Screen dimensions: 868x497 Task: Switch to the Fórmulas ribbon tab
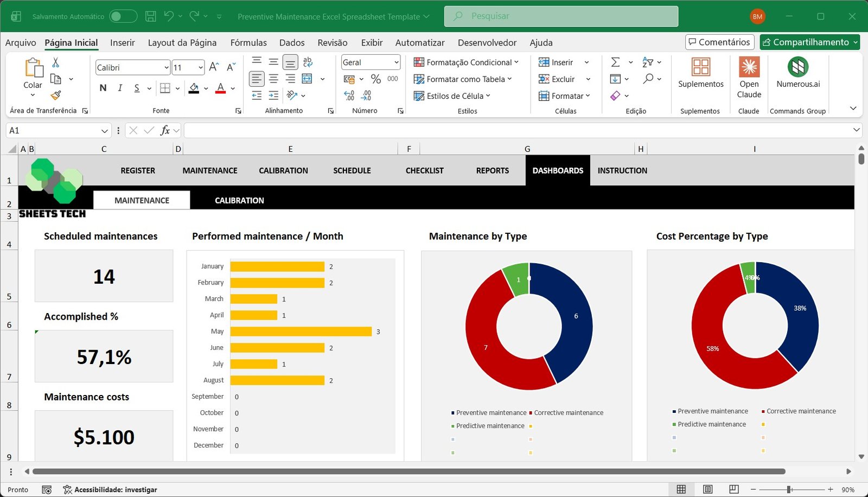coord(248,42)
